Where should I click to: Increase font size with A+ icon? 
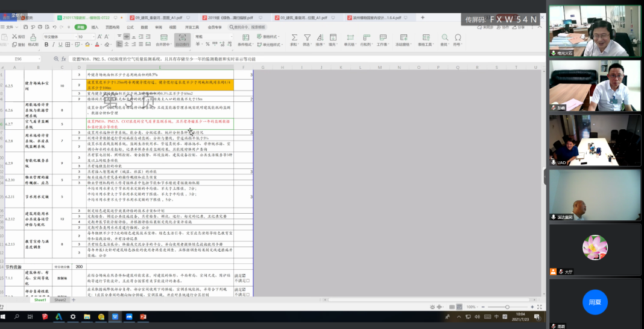pos(100,37)
